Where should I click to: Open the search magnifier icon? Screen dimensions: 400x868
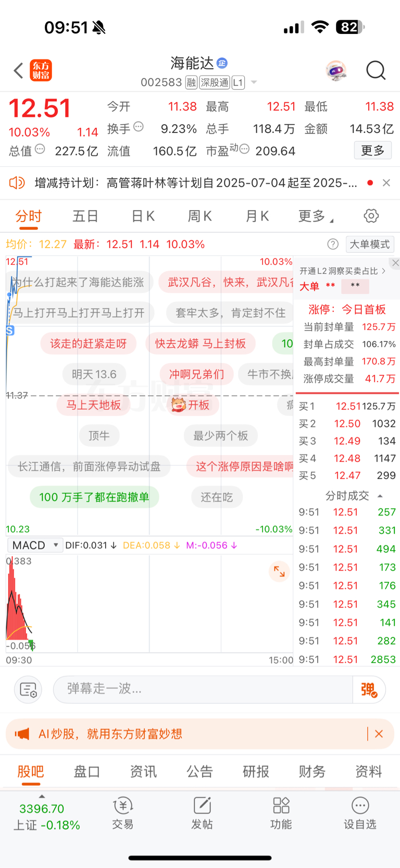coord(376,70)
